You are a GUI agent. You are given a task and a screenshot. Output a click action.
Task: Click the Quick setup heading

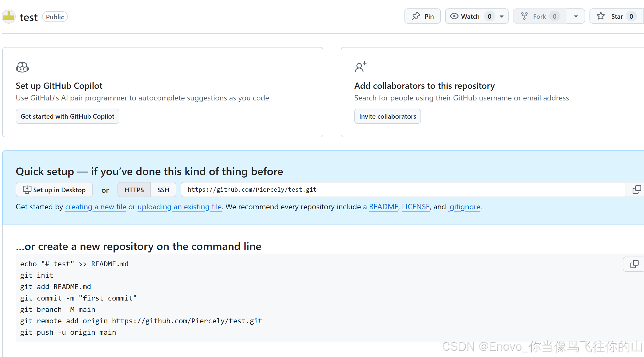149,172
